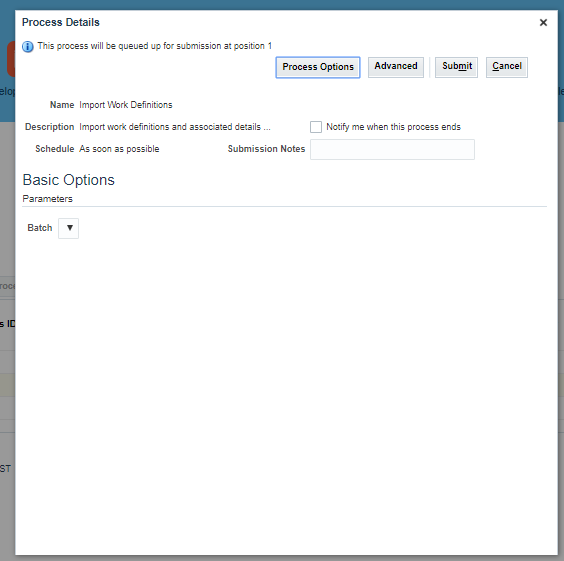Screen dimensions: 564x561
Task: Click the Parameters section label
Action: coord(47,199)
